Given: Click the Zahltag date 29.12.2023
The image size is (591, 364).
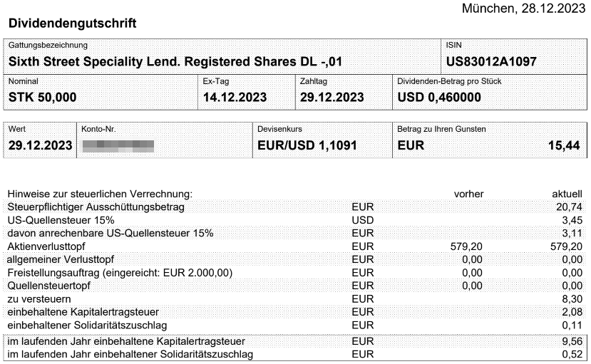Looking at the screenshot, I should tap(332, 98).
